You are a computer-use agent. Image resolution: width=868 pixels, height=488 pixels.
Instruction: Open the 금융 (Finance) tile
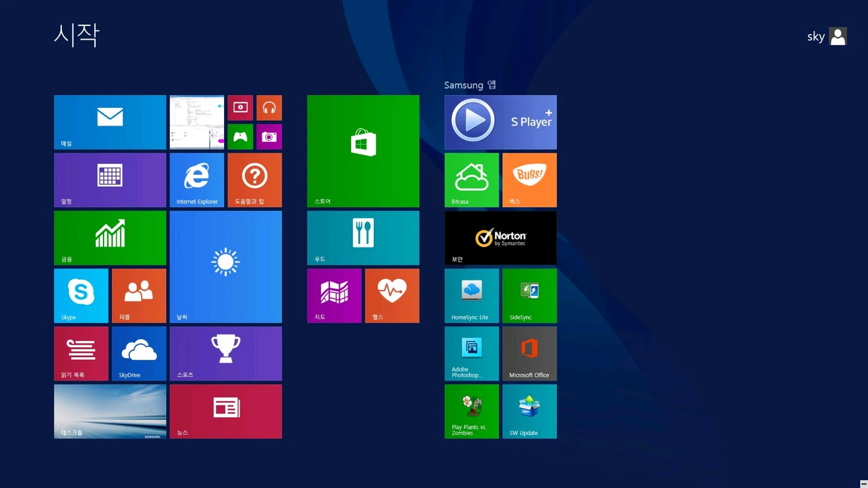pos(110,238)
